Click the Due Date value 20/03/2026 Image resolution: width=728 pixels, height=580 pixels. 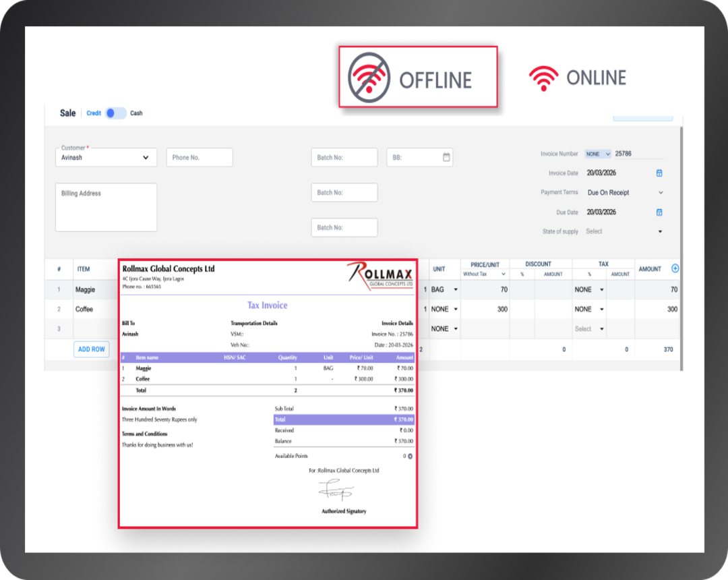click(x=602, y=212)
